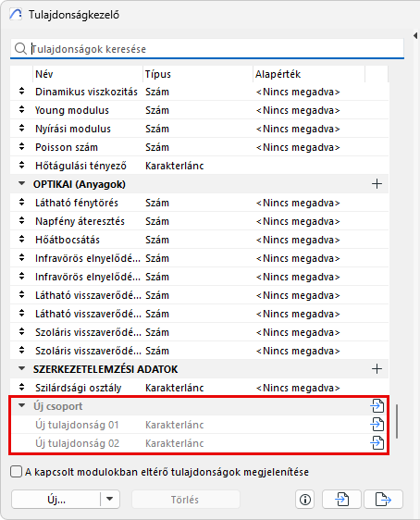This screenshot has width=420, height=520.
Task: Open the info button at the bottom
Action: point(305,499)
